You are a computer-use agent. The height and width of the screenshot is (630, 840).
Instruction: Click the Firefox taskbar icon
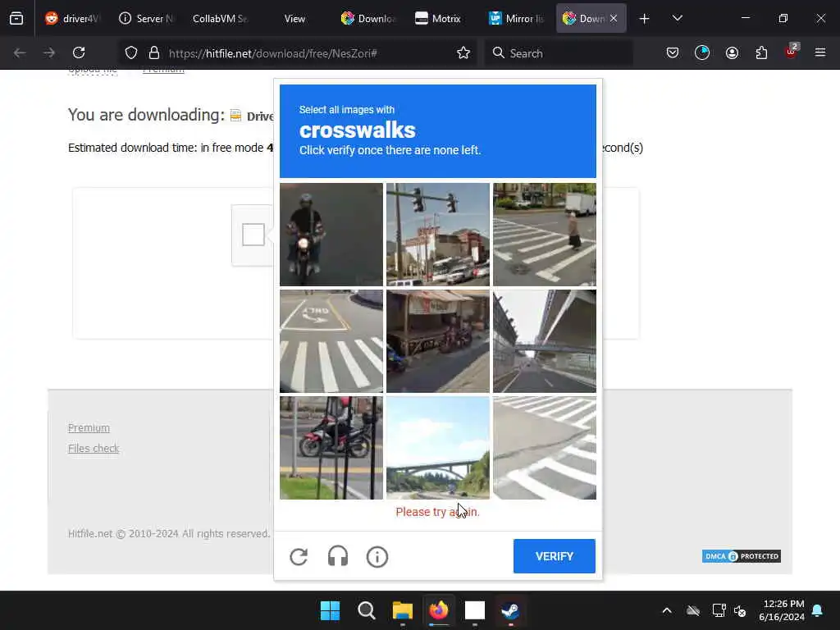439,610
